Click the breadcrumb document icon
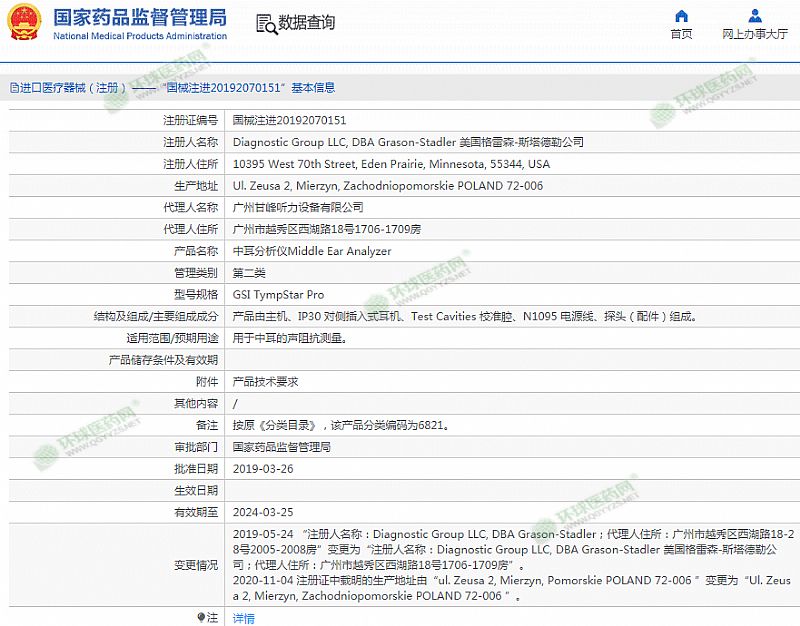 point(13,88)
